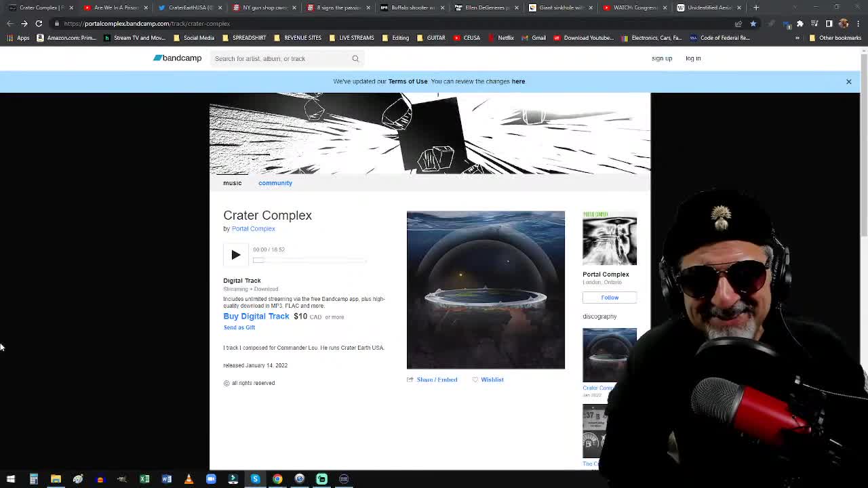Screen dimensions: 868x488
Task: Open the Gmail bookmark
Action: 534,38
